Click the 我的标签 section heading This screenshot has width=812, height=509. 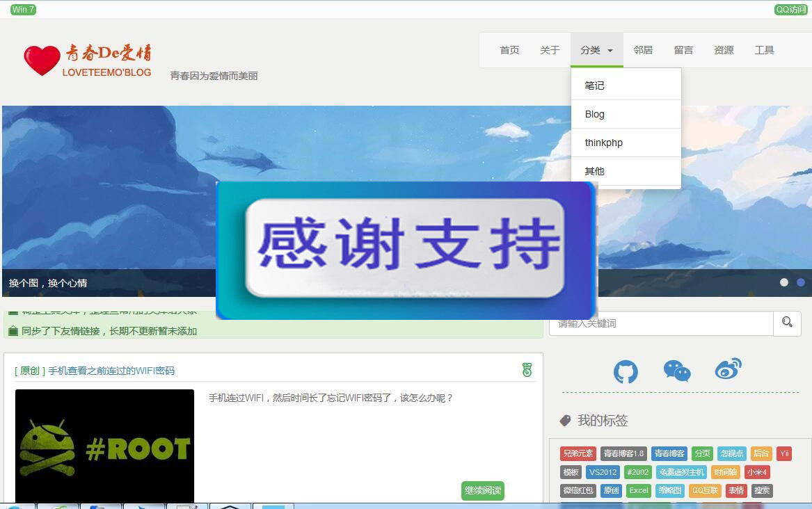coord(603,421)
